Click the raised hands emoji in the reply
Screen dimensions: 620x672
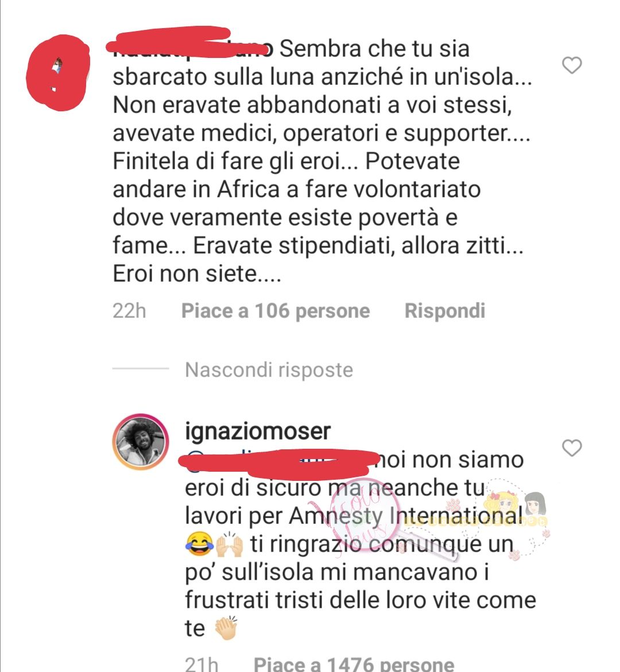pyautogui.click(x=229, y=543)
